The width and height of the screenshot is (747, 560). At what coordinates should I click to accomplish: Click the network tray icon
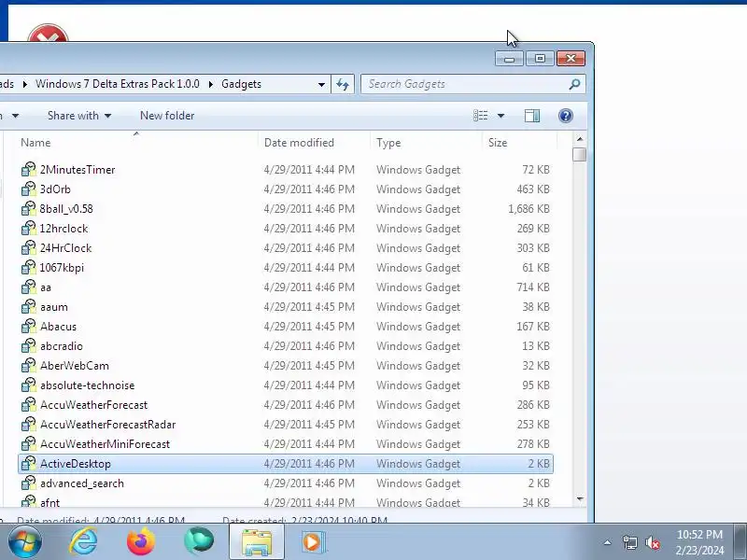click(629, 542)
